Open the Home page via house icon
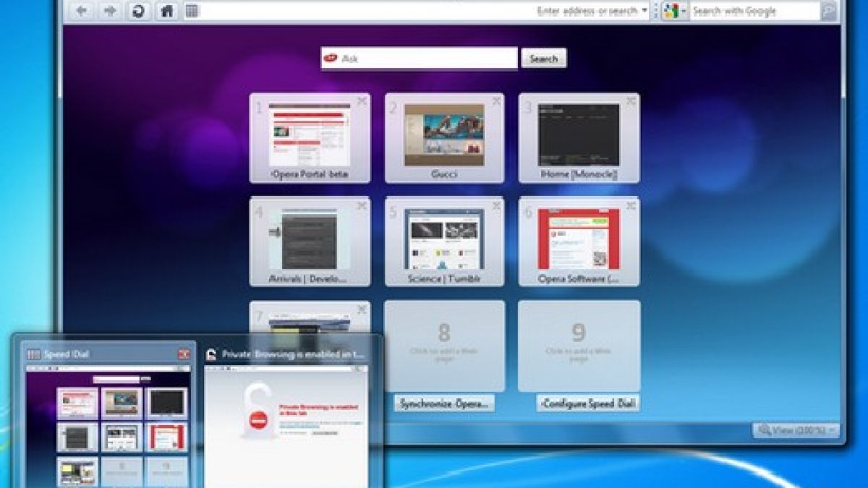This screenshot has height=488, width=868. (x=166, y=11)
